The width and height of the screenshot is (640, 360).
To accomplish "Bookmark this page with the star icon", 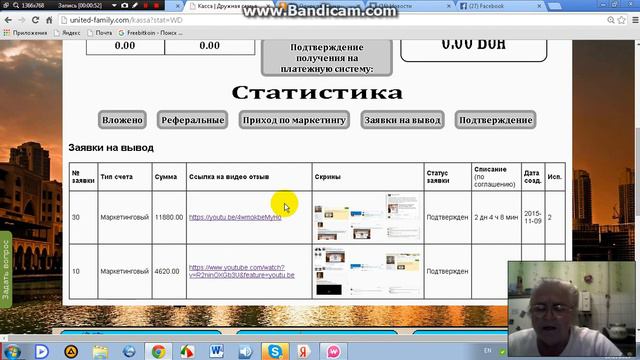I will [621, 20].
